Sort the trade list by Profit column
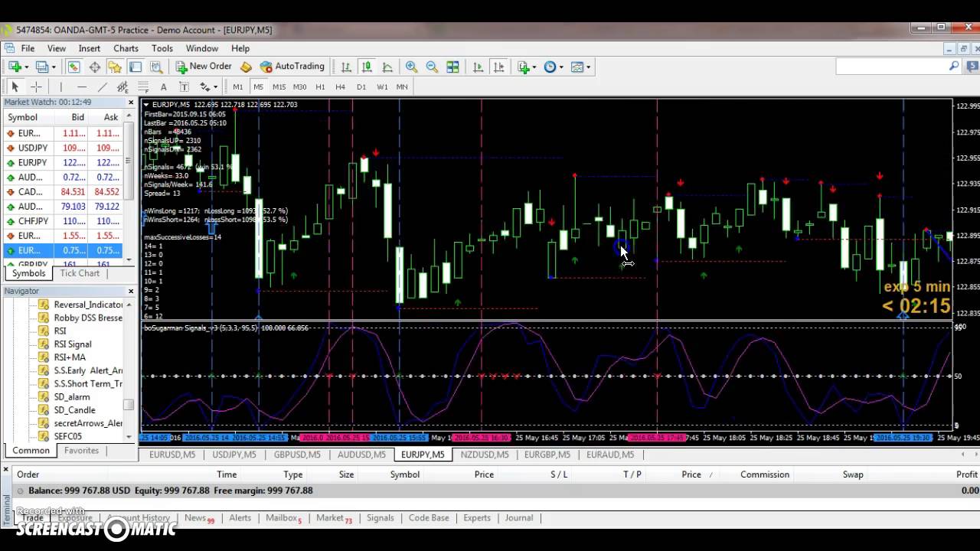 (966, 474)
